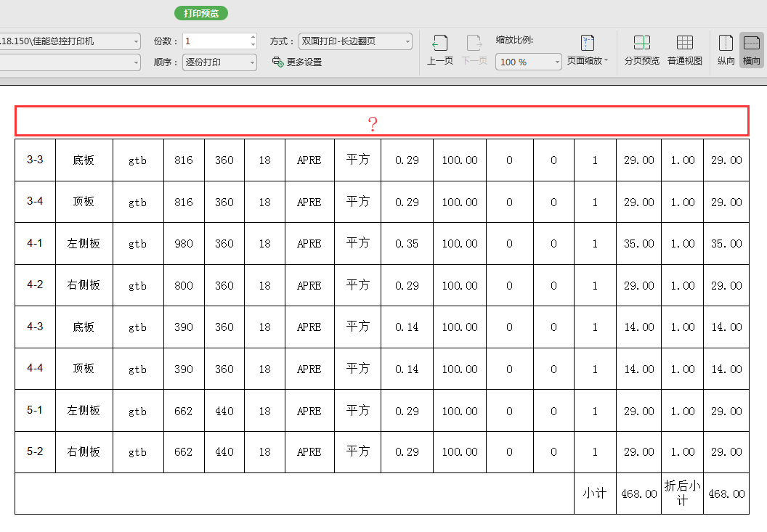Screen dimensions: 767x532
Task: Open the page scaling (页面缩放) menu
Action: 588,50
